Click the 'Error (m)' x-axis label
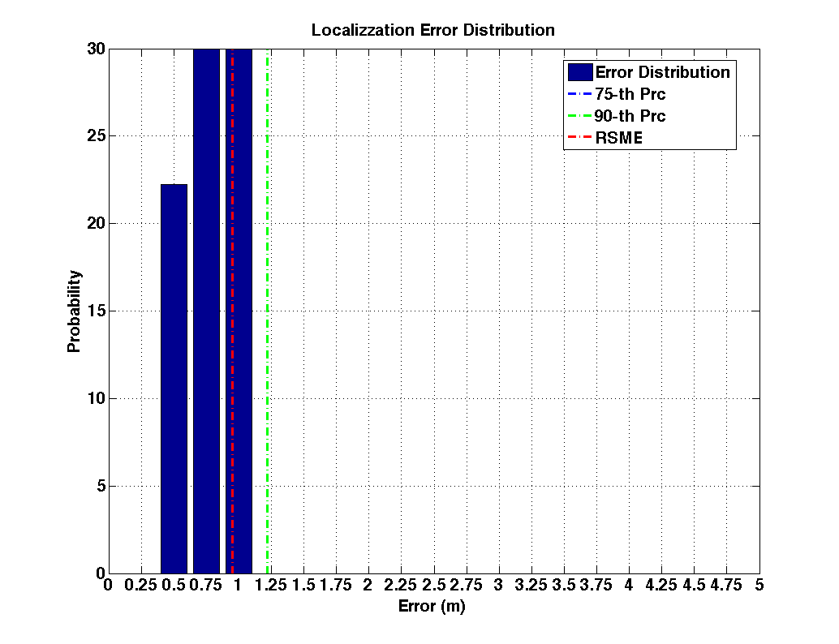This screenshot has height=644, width=839. [432, 606]
